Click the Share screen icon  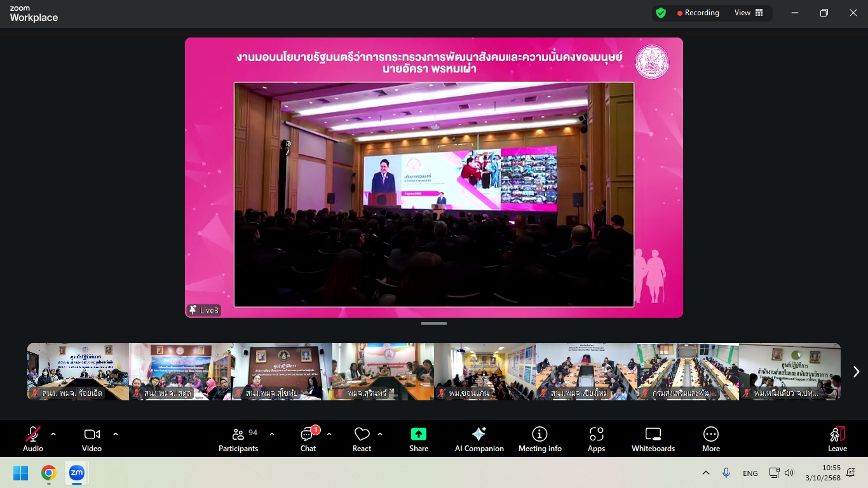click(419, 434)
